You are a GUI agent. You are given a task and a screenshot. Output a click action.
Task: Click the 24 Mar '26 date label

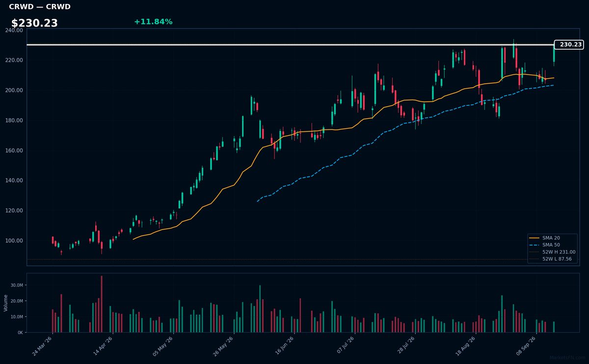42,346
